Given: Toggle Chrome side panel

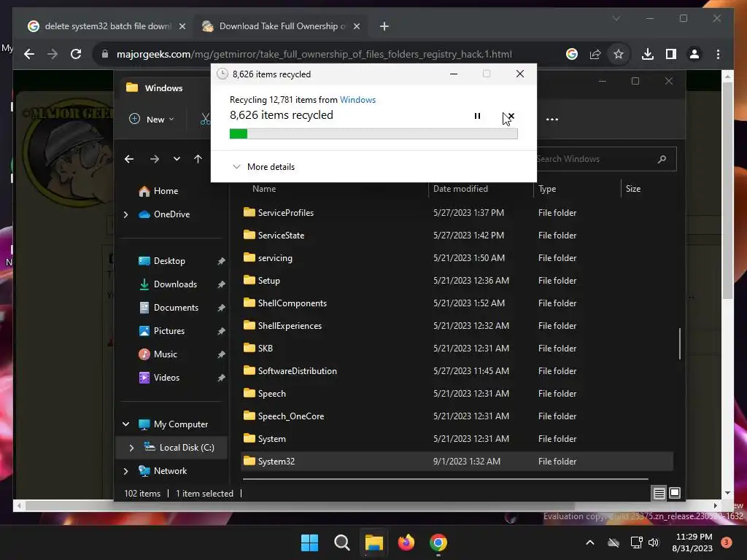Looking at the screenshot, I should click(671, 54).
